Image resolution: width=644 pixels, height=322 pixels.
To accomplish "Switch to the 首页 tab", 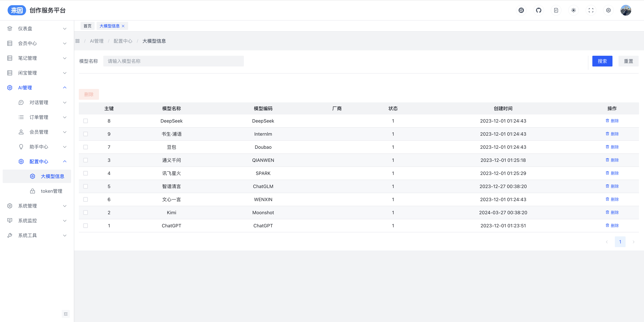I will 87,26.
